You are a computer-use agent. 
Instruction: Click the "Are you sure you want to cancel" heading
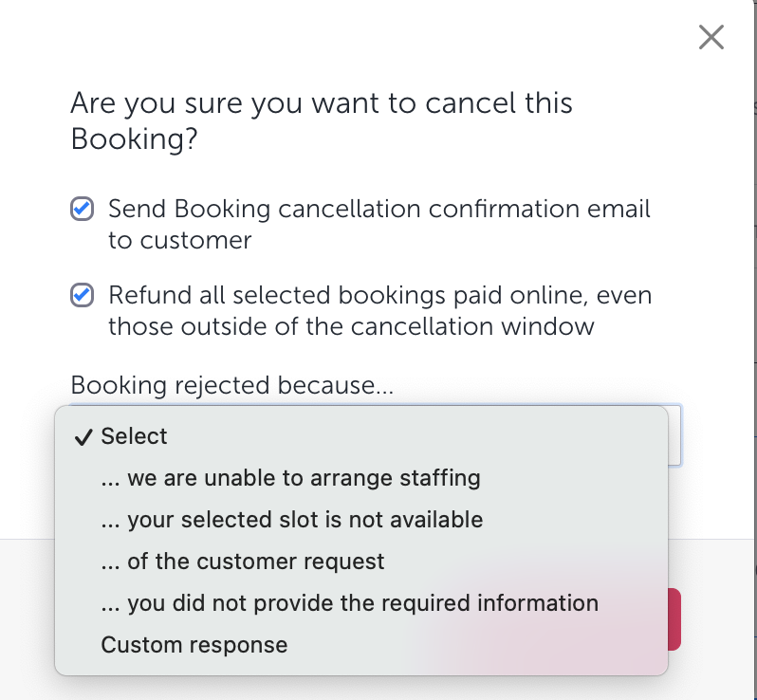(322, 102)
